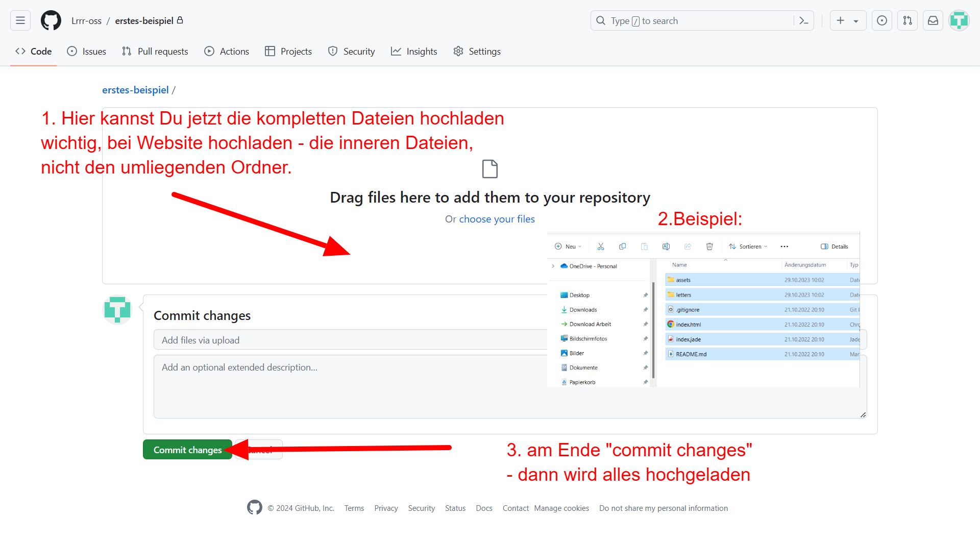
Task: Open pull requests icon in header
Action: click(908, 20)
